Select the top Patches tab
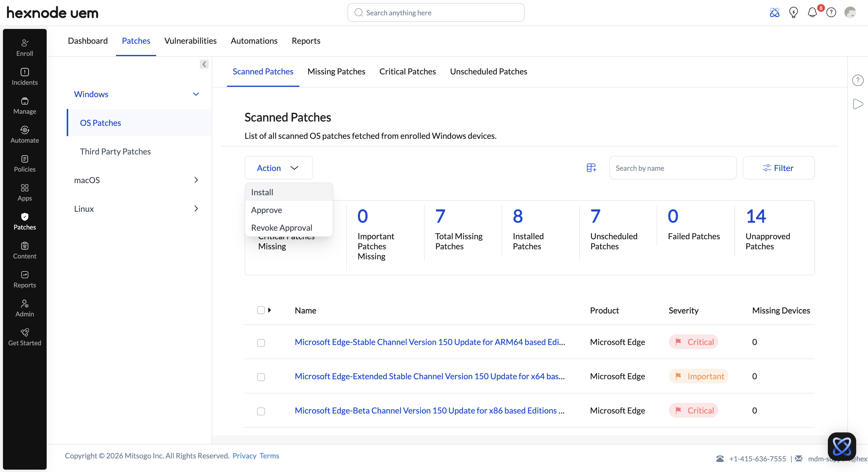 coord(136,41)
